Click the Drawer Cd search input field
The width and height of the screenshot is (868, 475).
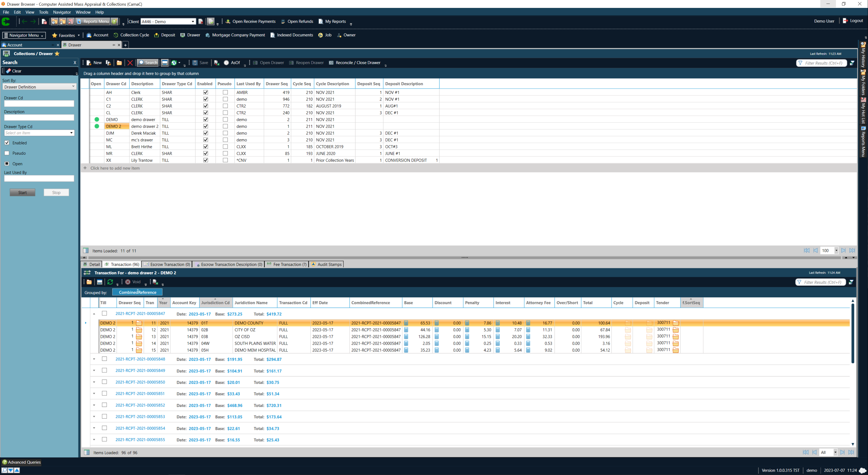coord(39,104)
